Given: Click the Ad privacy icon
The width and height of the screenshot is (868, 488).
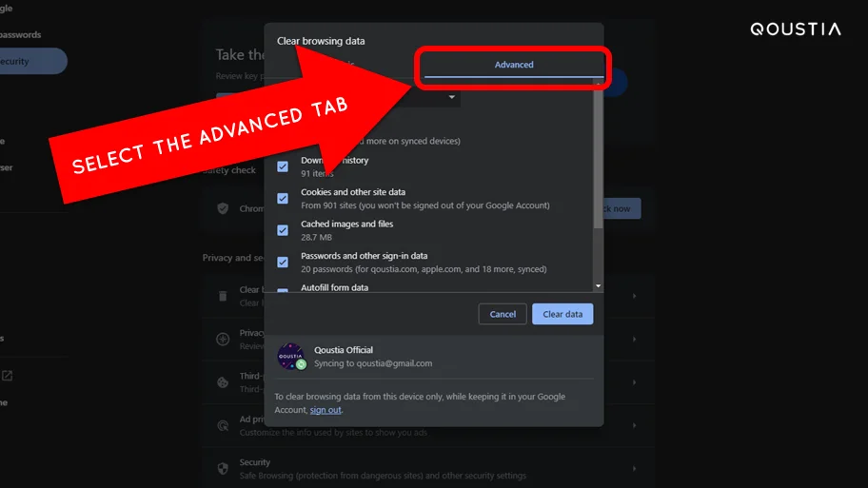Looking at the screenshot, I should coord(223,425).
